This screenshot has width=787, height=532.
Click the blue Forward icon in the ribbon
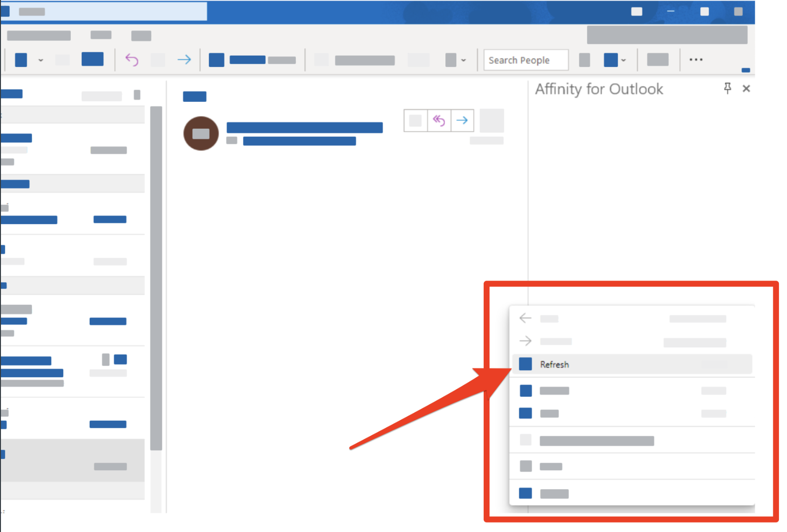point(184,59)
